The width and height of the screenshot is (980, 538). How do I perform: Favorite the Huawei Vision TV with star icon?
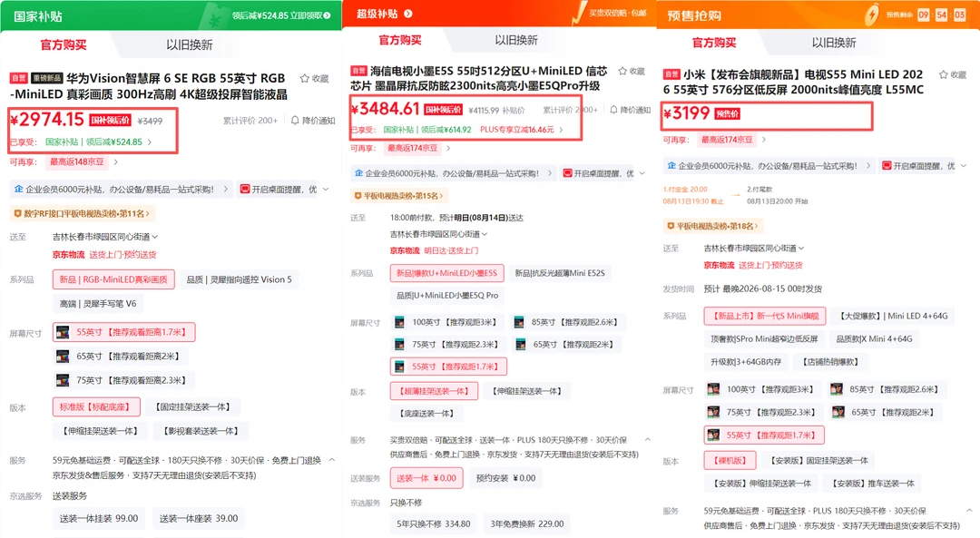tap(304, 79)
